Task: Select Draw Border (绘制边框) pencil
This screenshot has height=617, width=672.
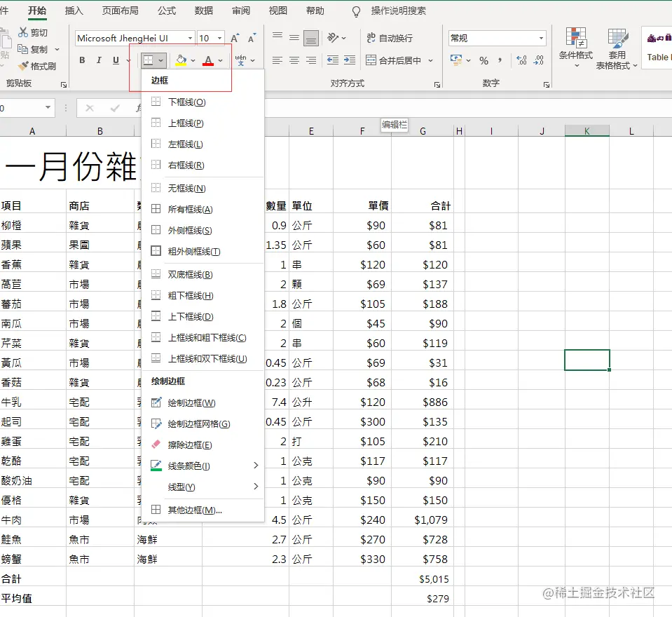Action: point(203,402)
